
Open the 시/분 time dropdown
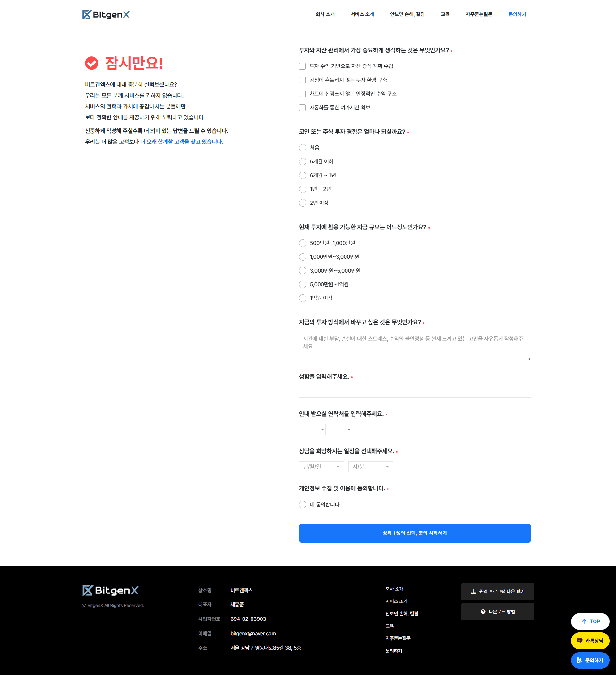click(x=371, y=467)
